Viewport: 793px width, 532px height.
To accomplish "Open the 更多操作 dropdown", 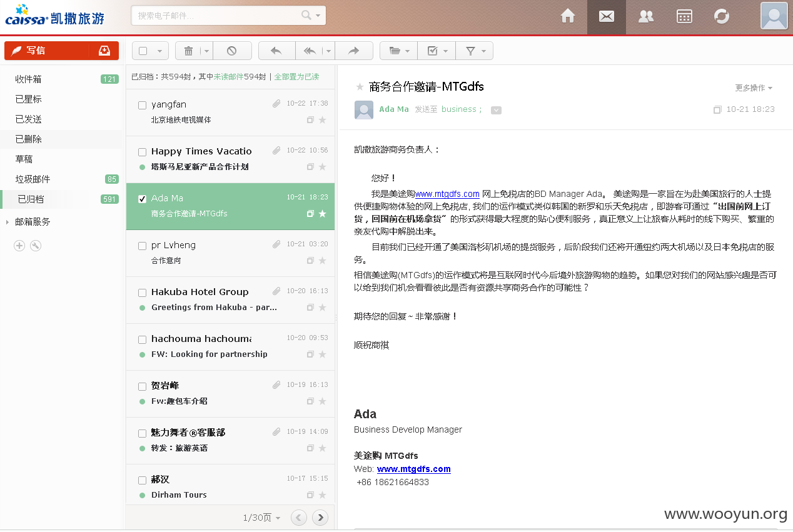I will coord(754,88).
